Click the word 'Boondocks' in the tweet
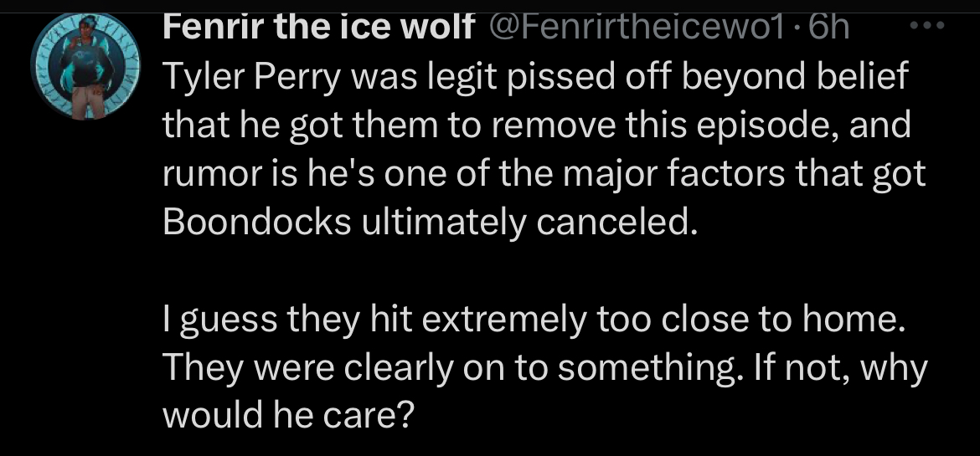The width and height of the screenshot is (980, 456). (x=257, y=223)
